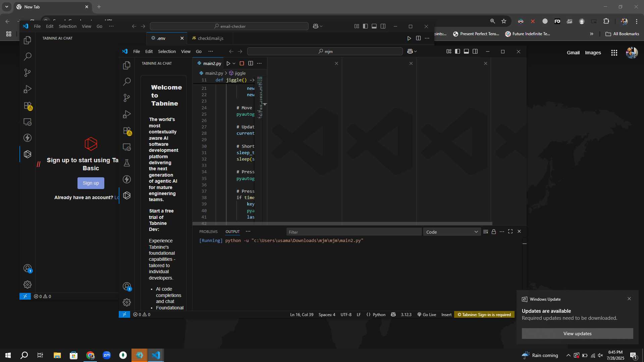Open Explorer in email-checker window
Image resolution: width=644 pixels, height=362 pixels.
pyautogui.click(x=28, y=40)
